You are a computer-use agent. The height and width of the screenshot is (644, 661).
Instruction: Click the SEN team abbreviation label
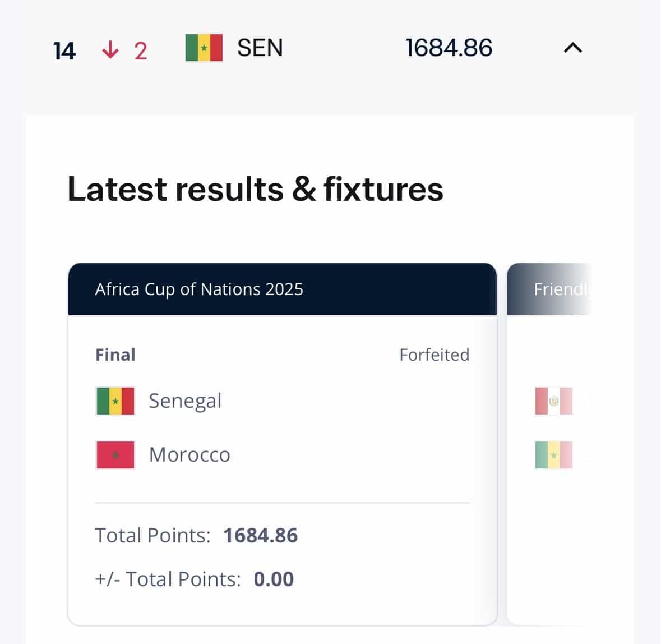point(259,48)
